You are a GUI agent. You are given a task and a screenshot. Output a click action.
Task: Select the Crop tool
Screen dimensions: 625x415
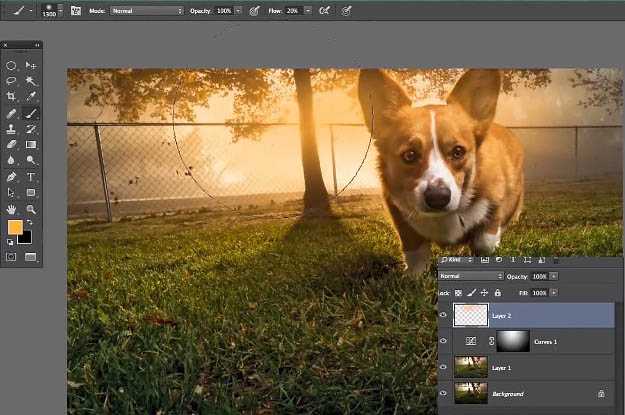click(11, 97)
